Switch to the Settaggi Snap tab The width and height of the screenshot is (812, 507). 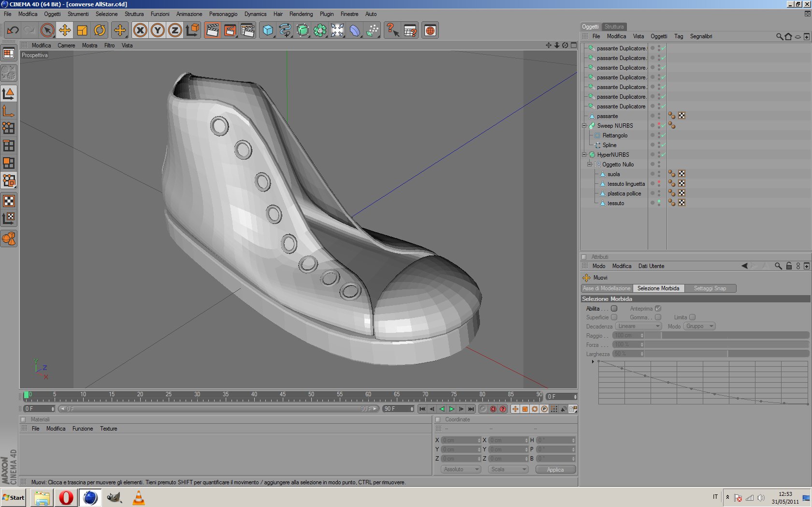710,288
